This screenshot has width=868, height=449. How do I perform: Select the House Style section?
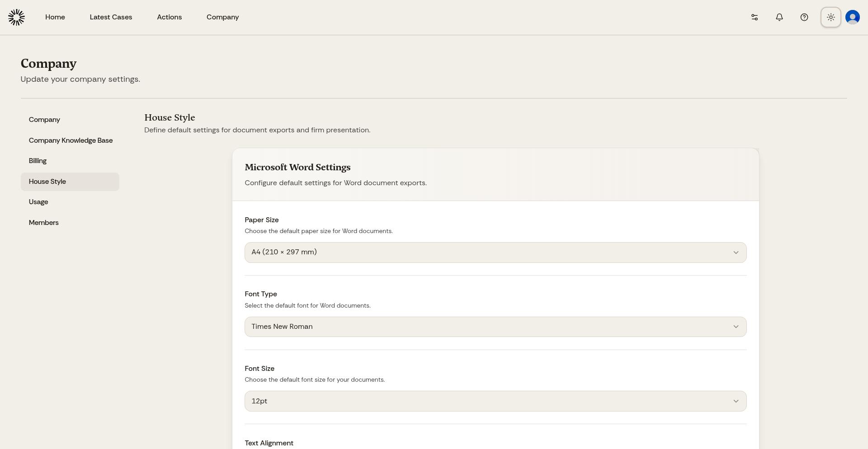coord(47,182)
